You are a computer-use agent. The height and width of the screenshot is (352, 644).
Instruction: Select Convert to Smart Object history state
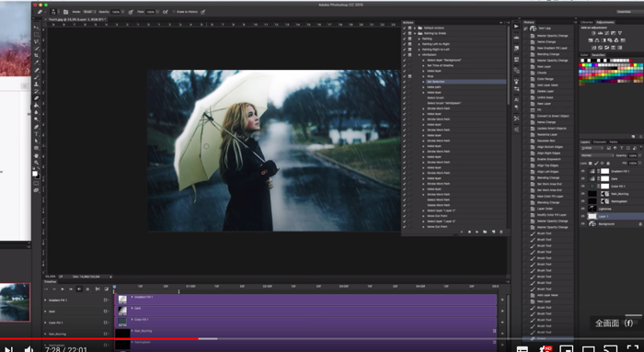[x=548, y=116]
